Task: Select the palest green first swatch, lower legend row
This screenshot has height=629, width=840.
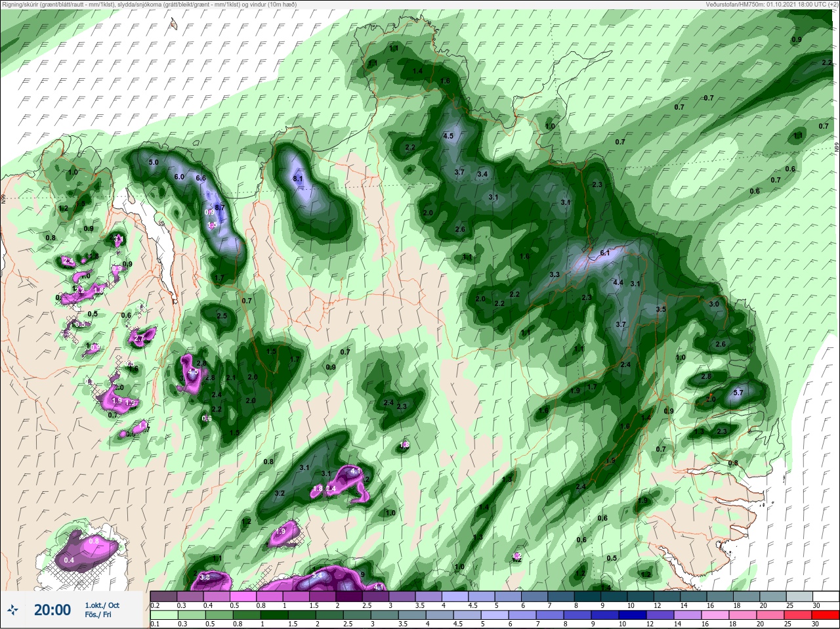Action: click(x=163, y=616)
